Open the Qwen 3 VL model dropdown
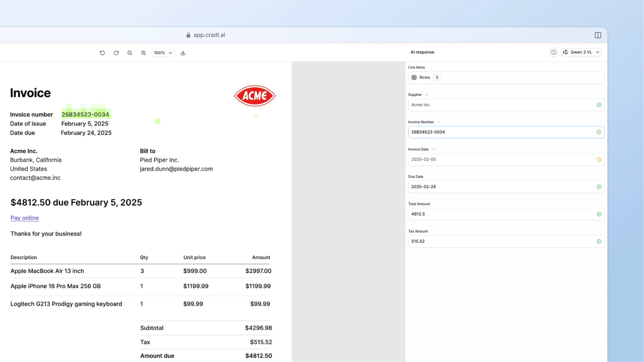Viewport: 644px width, 362px height. (581, 52)
